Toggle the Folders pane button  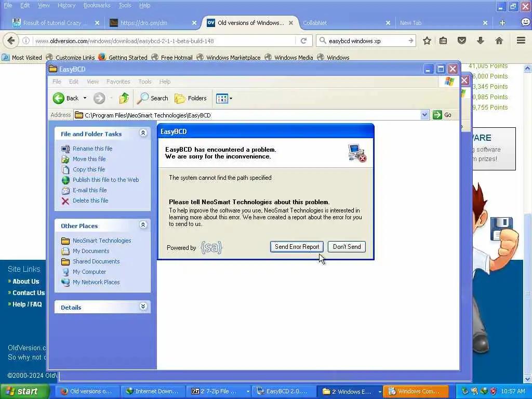point(191,98)
